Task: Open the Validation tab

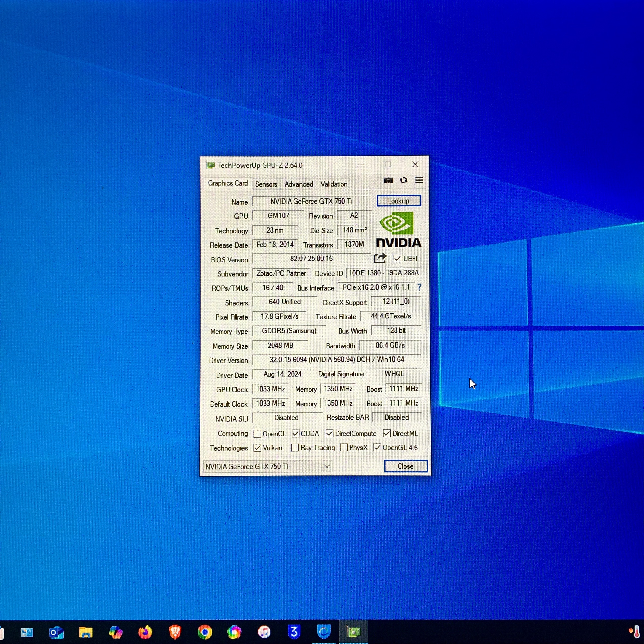Action: pos(334,184)
